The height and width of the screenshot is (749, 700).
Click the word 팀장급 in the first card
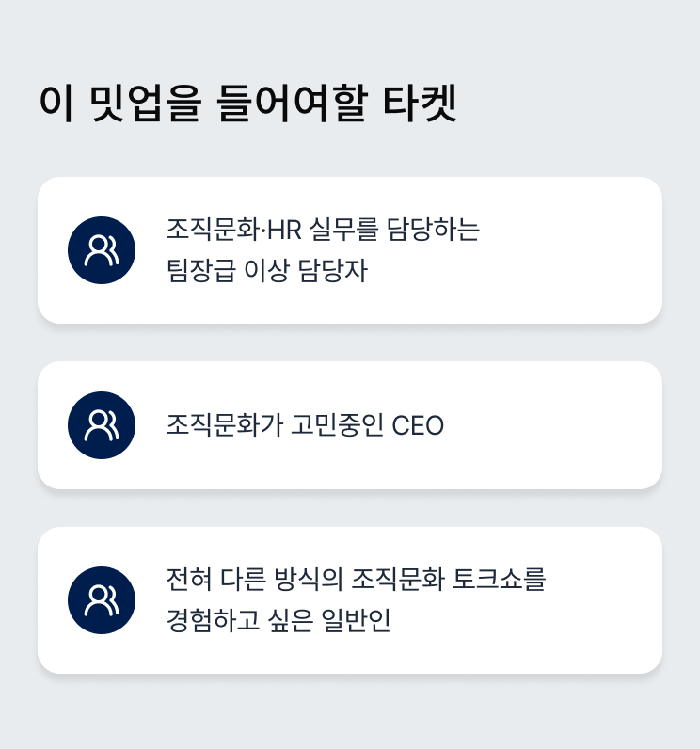pyautogui.click(x=201, y=271)
